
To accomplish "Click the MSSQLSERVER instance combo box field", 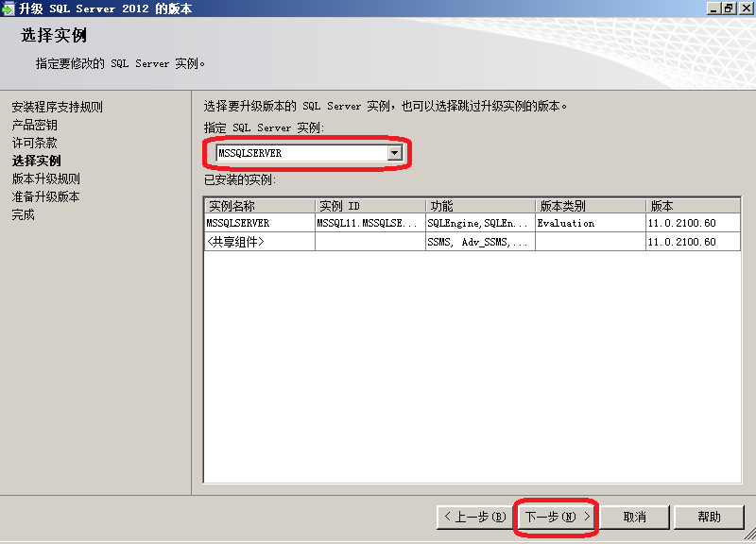I will click(x=309, y=153).
